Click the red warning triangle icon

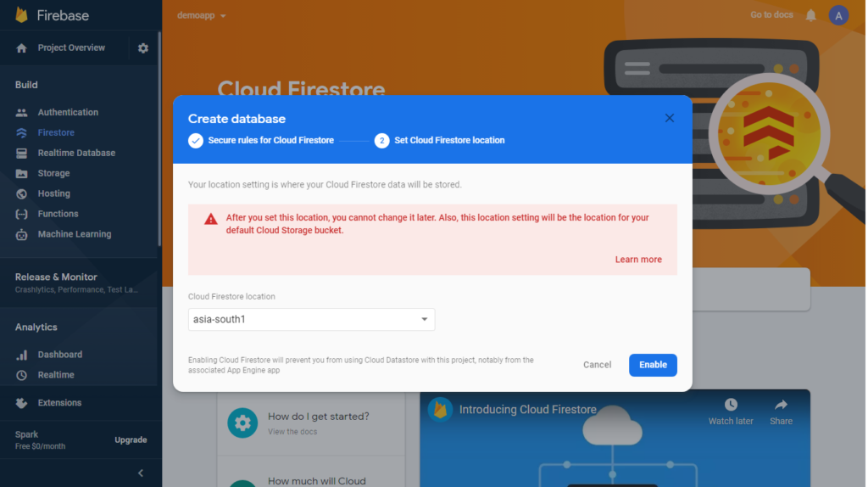(211, 219)
